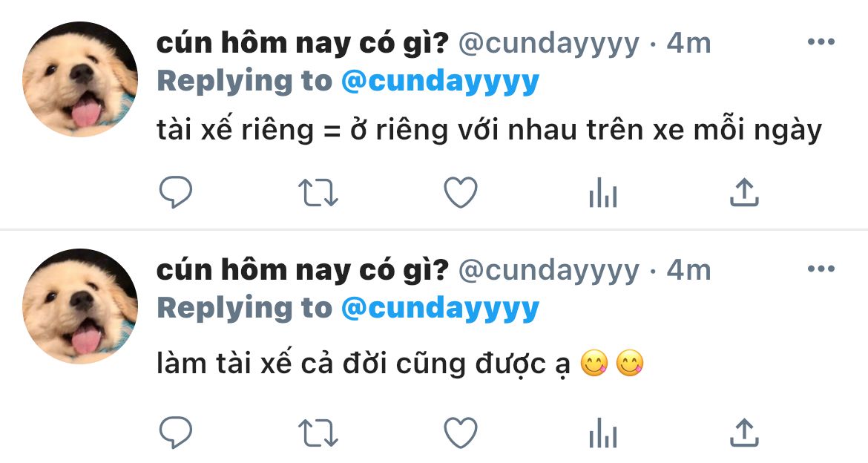
Task: Open @cundayyyy mention link in second tweet
Action: pyautogui.click(x=440, y=309)
